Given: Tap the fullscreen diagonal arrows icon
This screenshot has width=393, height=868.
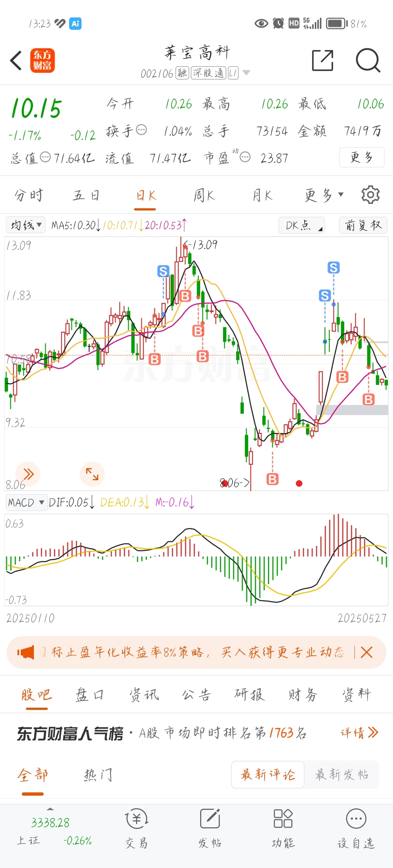Looking at the screenshot, I should tap(92, 474).
